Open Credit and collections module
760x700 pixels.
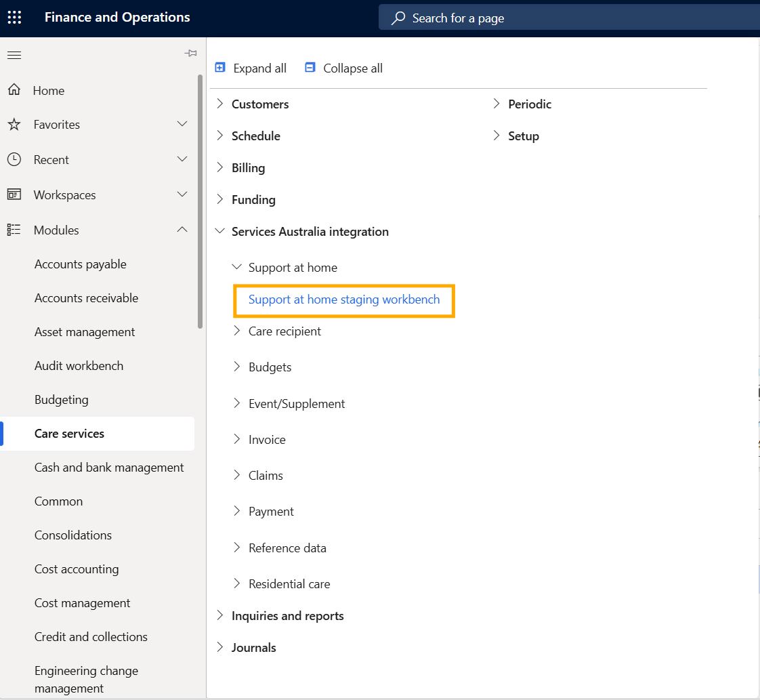(x=91, y=637)
